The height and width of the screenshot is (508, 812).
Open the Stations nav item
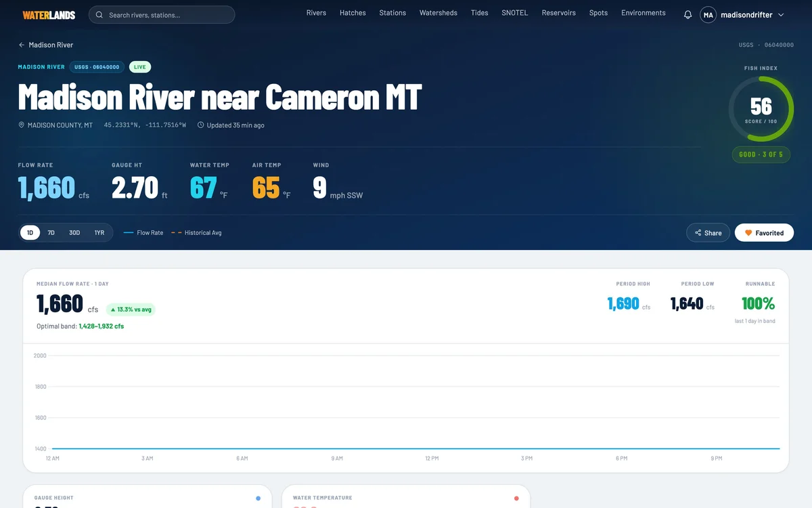pos(392,13)
